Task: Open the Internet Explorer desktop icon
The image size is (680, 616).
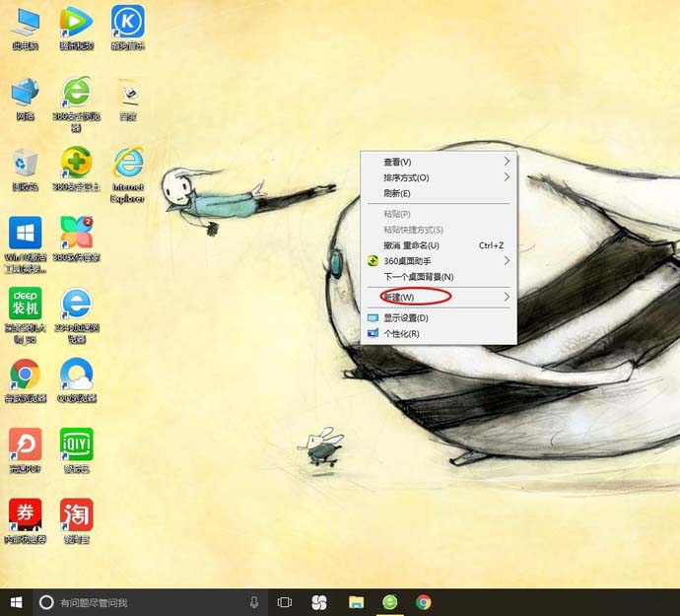Action: point(127,174)
